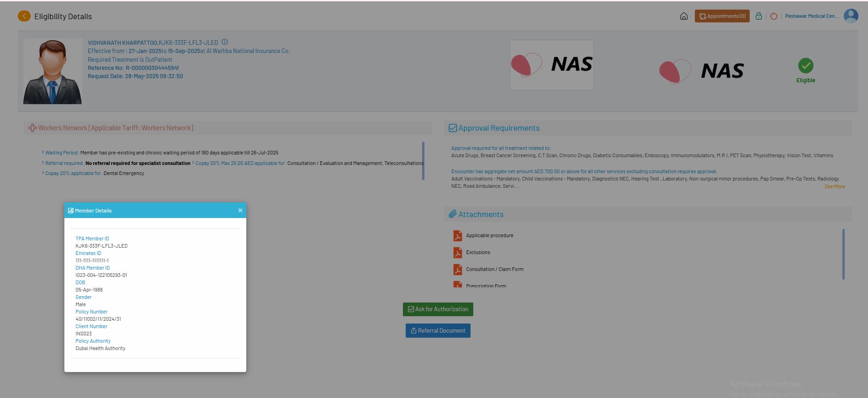The height and width of the screenshot is (398, 868).
Task: Open the Consultation / Claim Form PDF icon
Action: (457, 269)
